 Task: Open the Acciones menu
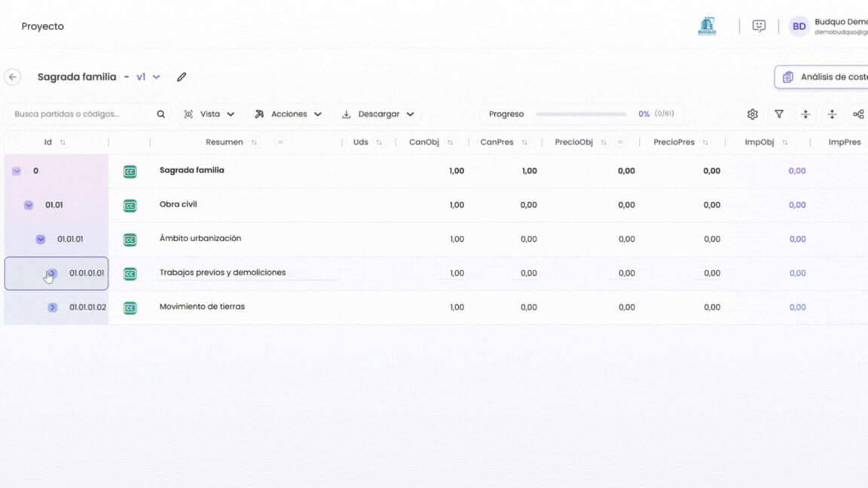288,114
